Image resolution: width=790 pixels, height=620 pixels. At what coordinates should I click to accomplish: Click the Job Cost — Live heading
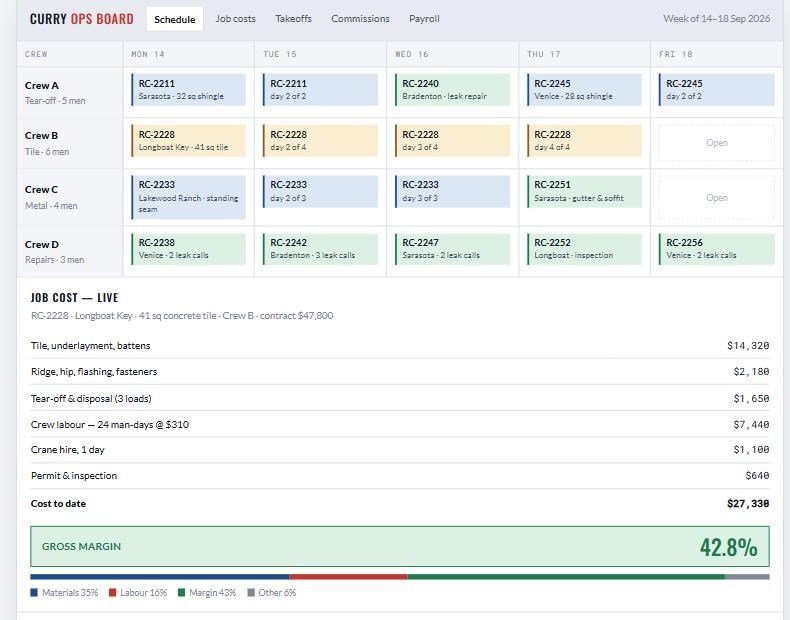[x=75, y=298]
